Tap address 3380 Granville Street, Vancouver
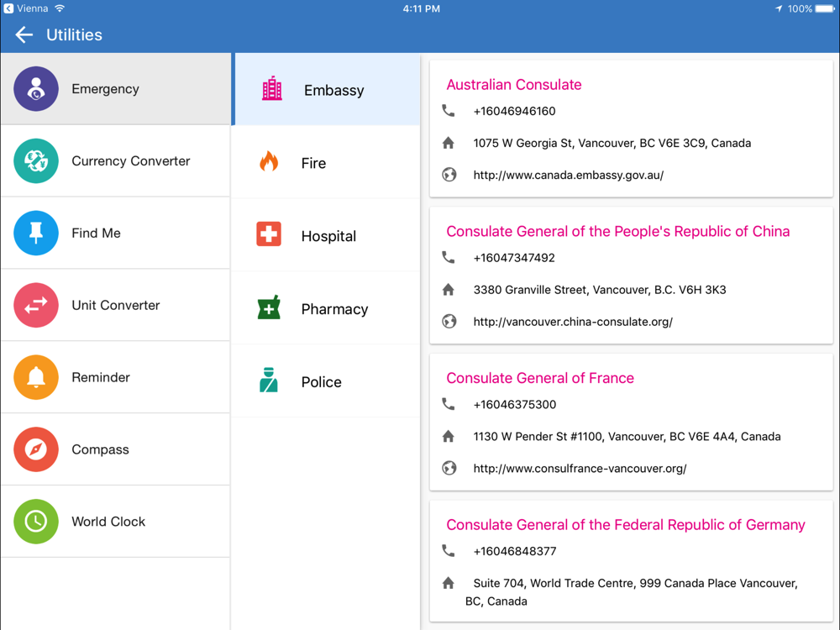The width and height of the screenshot is (840, 630). (x=600, y=290)
